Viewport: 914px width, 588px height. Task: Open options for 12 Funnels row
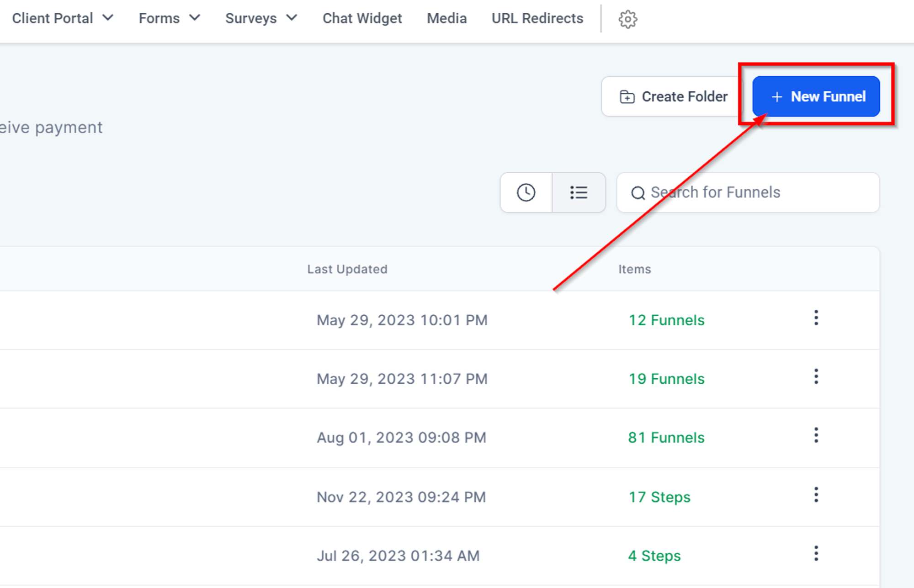pos(816,318)
